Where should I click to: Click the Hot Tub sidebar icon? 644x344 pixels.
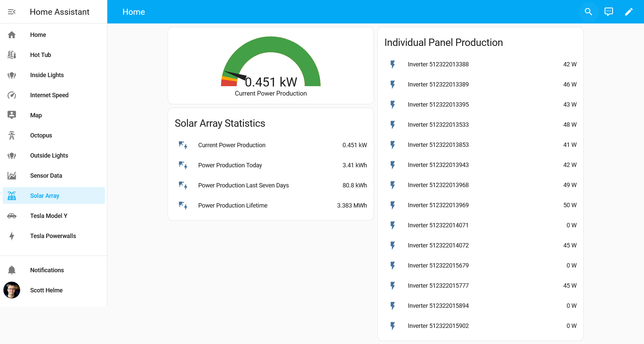tap(12, 55)
